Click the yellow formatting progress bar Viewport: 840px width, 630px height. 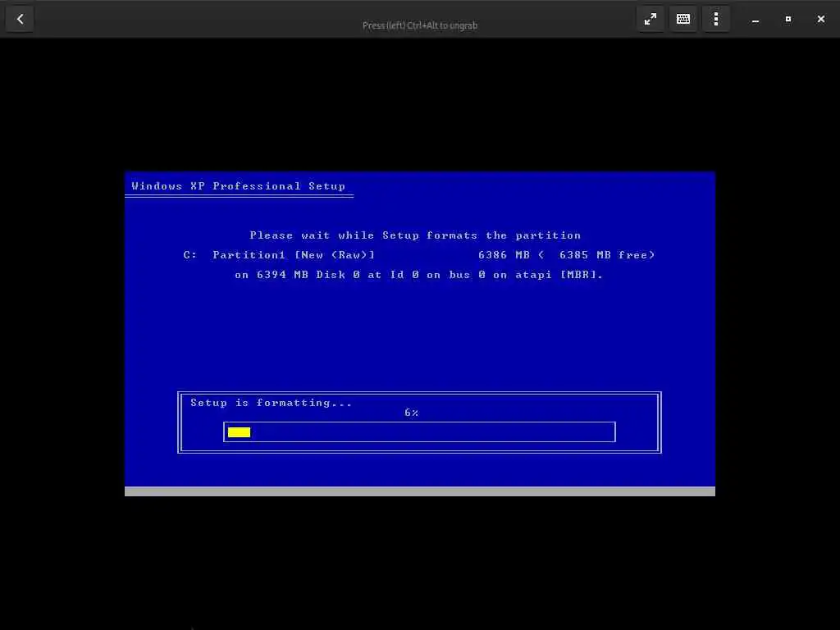239,432
